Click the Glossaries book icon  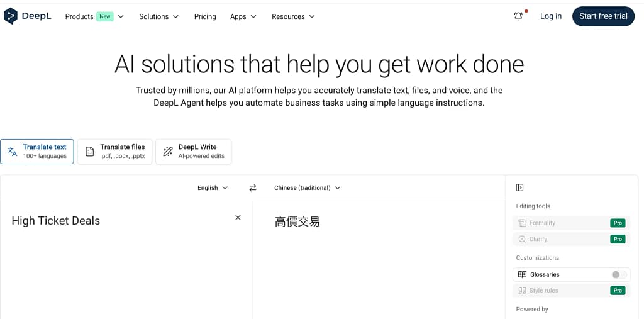tap(522, 274)
